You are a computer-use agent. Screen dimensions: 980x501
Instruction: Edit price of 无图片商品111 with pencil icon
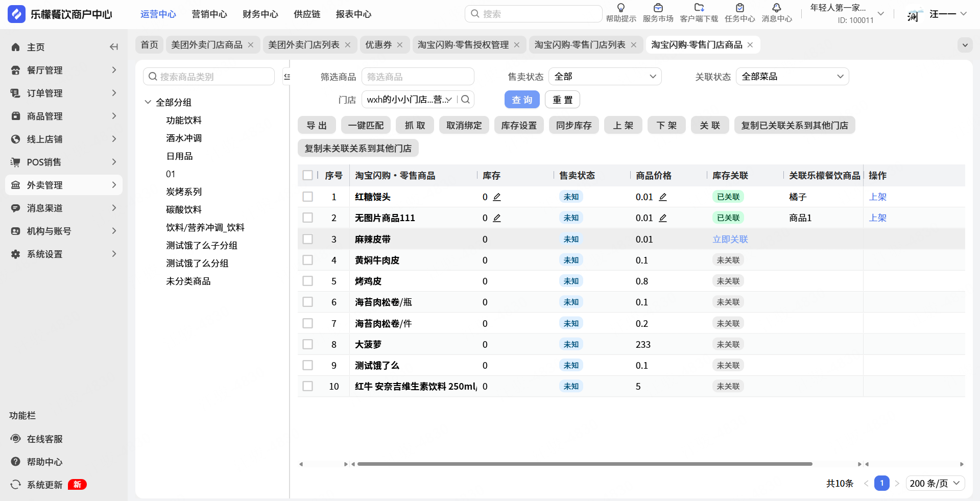(x=663, y=218)
